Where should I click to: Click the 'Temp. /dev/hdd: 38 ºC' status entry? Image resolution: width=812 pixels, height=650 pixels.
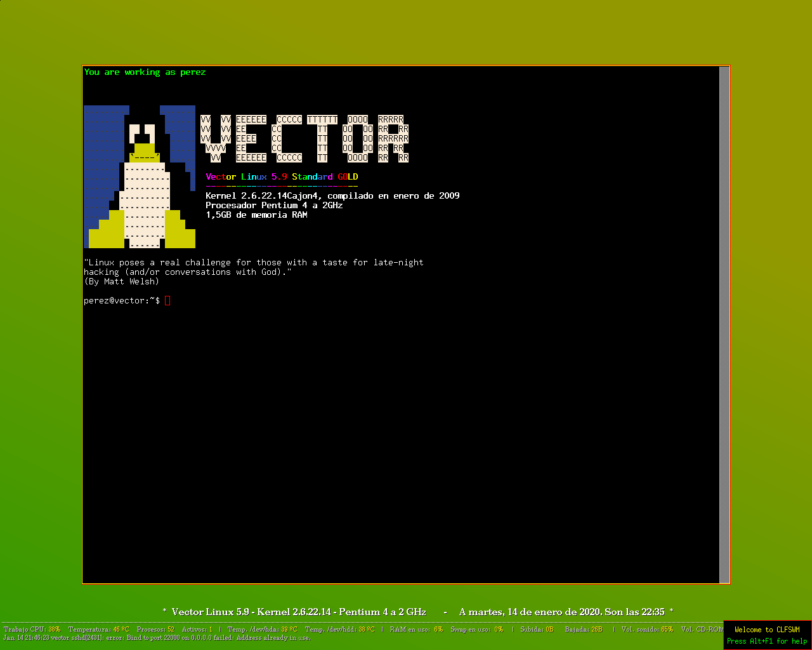340,630
